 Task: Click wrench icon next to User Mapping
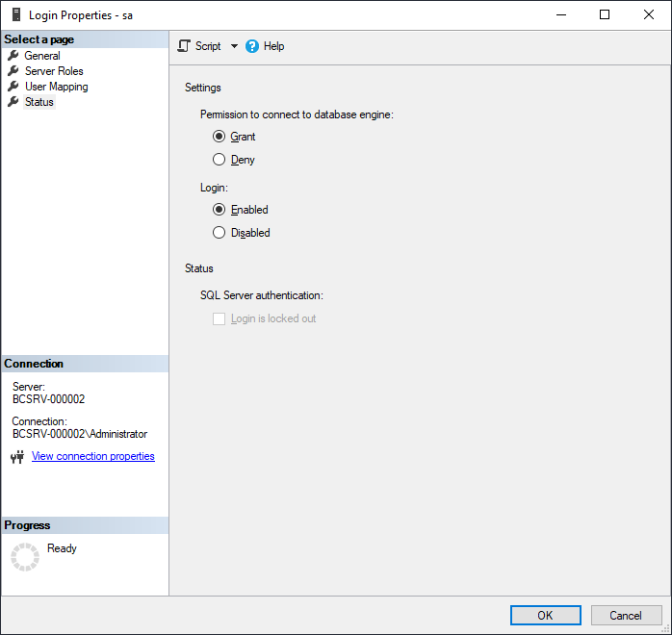click(13, 86)
